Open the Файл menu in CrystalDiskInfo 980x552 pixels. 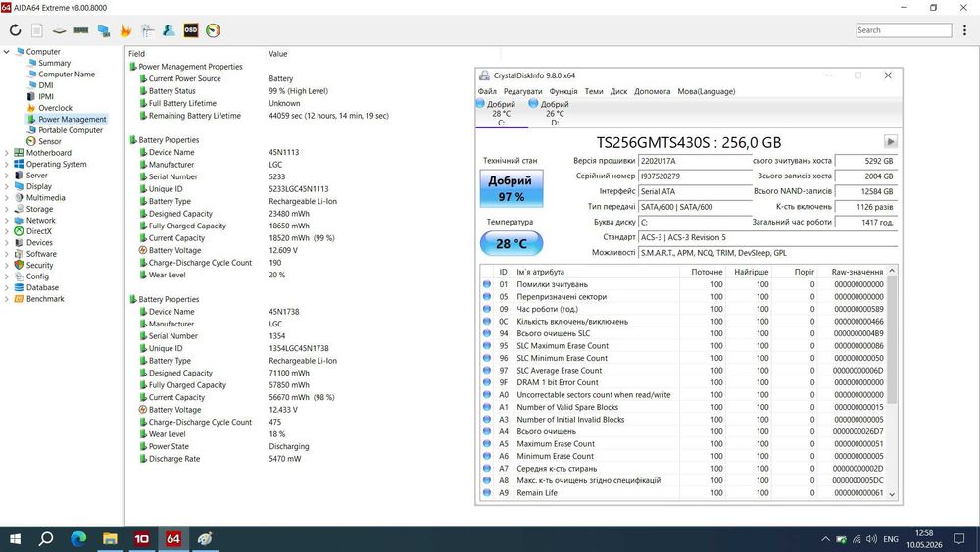487,91
